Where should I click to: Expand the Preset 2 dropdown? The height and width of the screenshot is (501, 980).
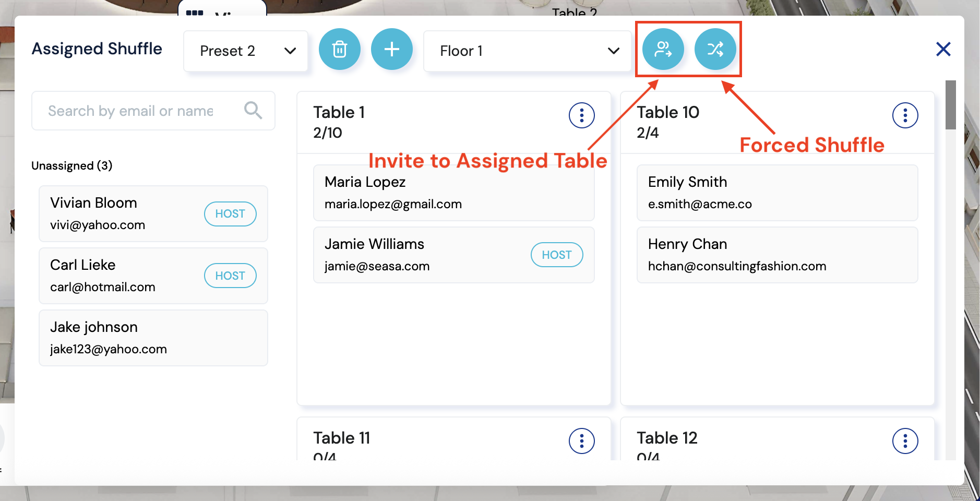coord(246,51)
